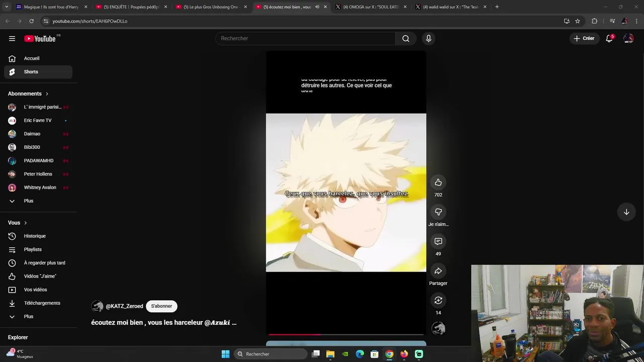Open the YouTube hamburger guide menu
The height and width of the screenshot is (362, 644).
click(x=12, y=38)
